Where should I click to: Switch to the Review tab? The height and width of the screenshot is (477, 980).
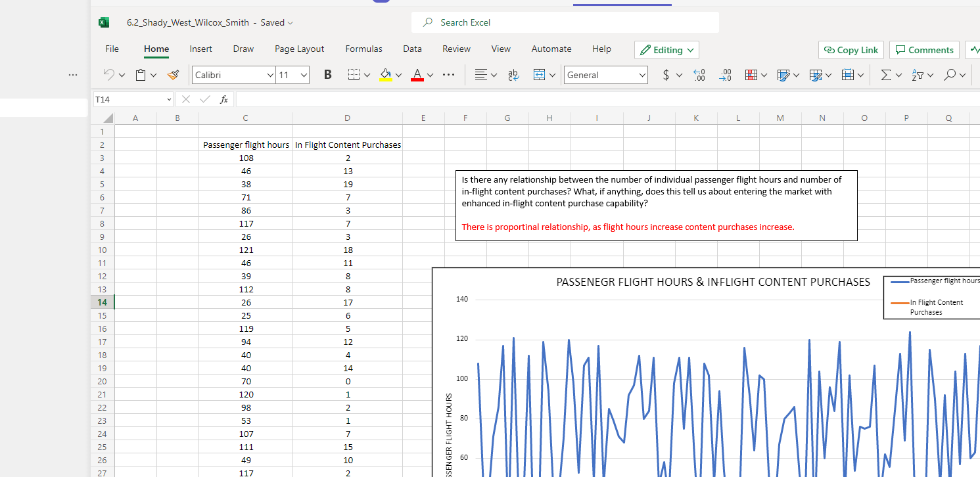(456, 49)
